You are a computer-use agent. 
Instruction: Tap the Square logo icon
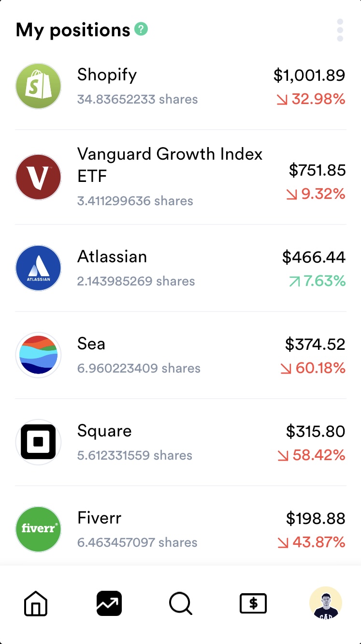[39, 442]
